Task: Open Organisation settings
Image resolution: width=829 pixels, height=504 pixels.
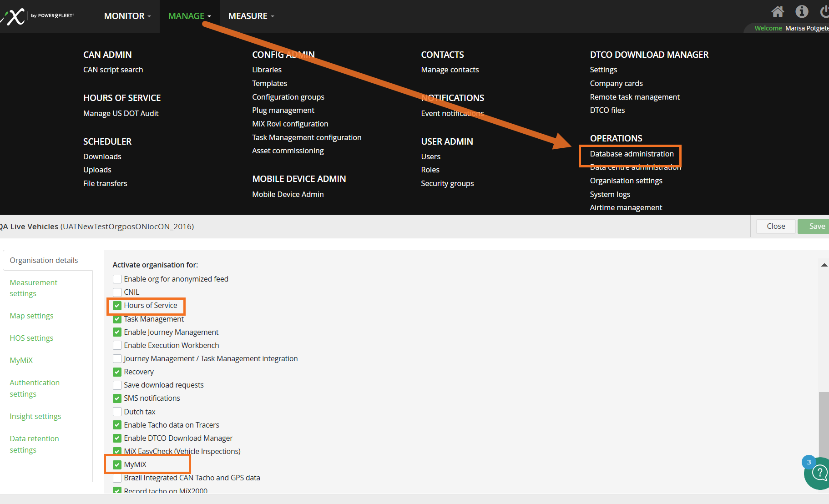Action: 626,181
